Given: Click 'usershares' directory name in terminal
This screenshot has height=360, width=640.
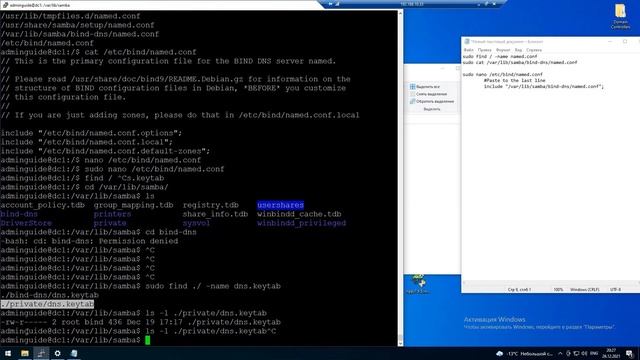Looking at the screenshot, I should (280, 205).
